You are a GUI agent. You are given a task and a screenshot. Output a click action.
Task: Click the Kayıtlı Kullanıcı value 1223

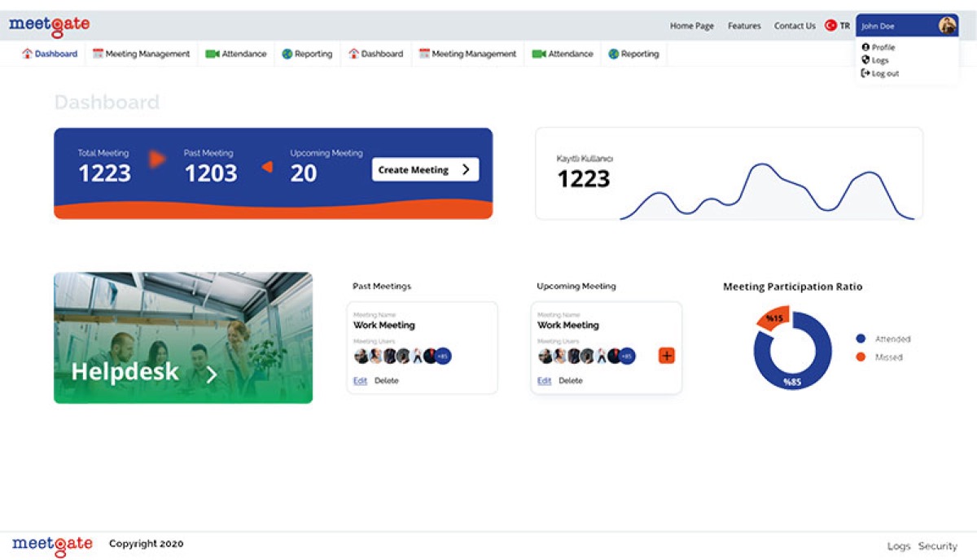(583, 178)
